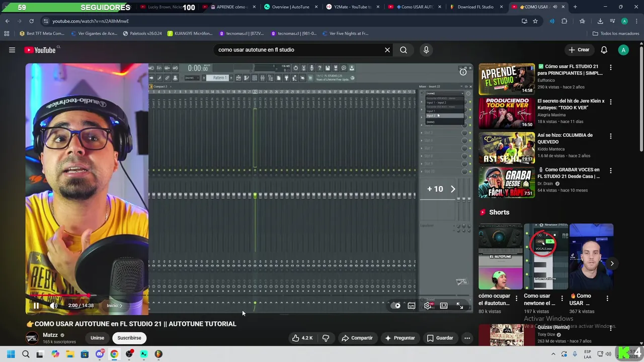Open the 'cómo ocupar el #autotun...' short
This screenshot has width=644, height=362.
tap(500, 256)
